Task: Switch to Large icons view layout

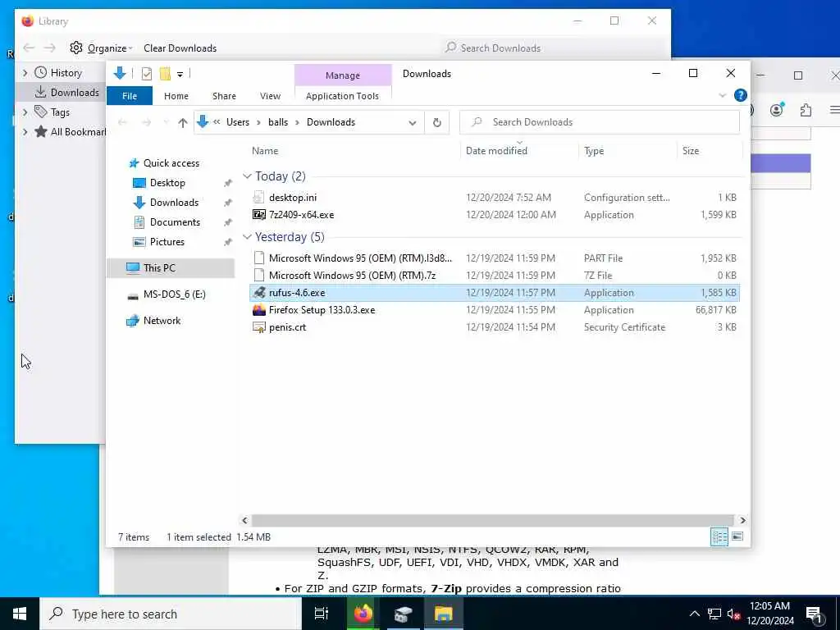Action: point(737,536)
